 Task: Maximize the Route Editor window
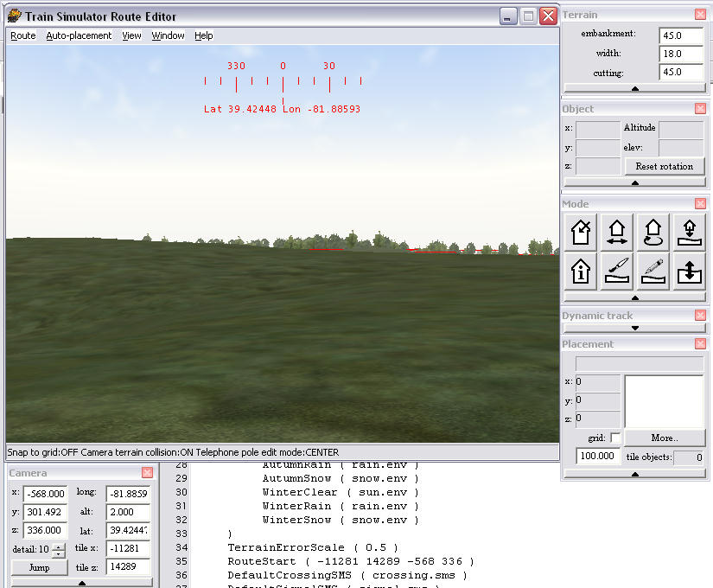[528, 16]
